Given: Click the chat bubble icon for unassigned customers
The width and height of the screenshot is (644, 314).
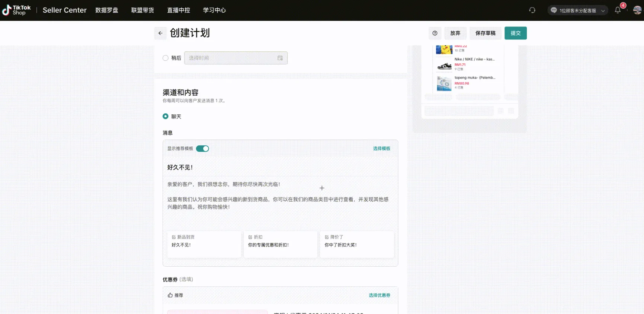Looking at the screenshot, I should click(554, 10).
